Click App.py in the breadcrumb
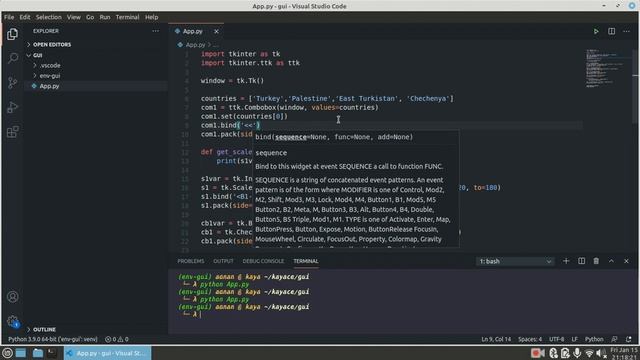The height and width of the screenshot is (360, 640). pos(196,45)
